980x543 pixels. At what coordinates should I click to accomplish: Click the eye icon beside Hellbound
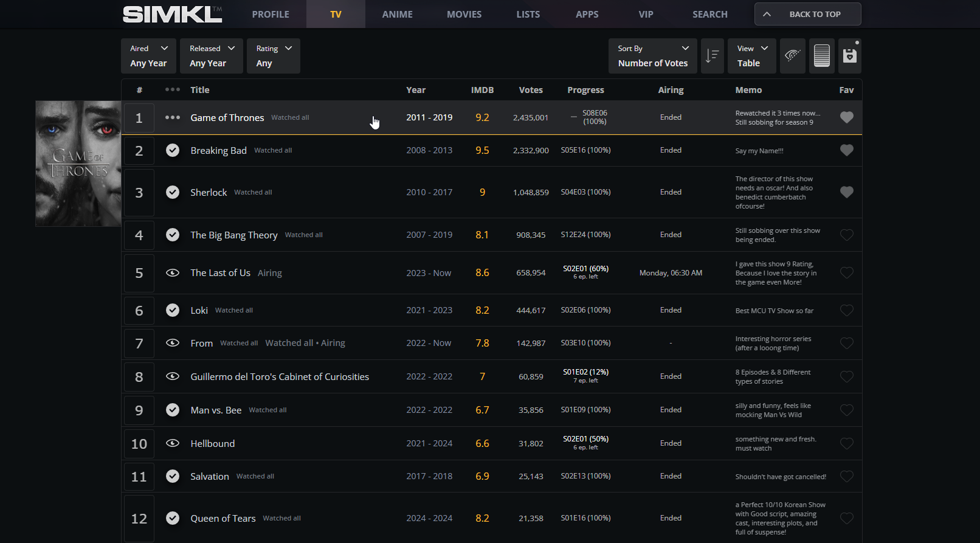pos(173,443)
